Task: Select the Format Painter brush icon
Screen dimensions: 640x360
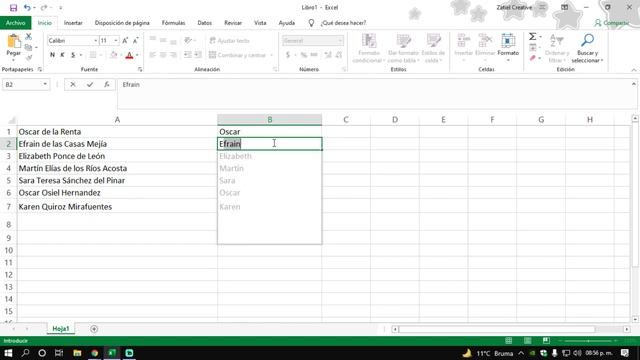Action: click(x=29, y=58)
